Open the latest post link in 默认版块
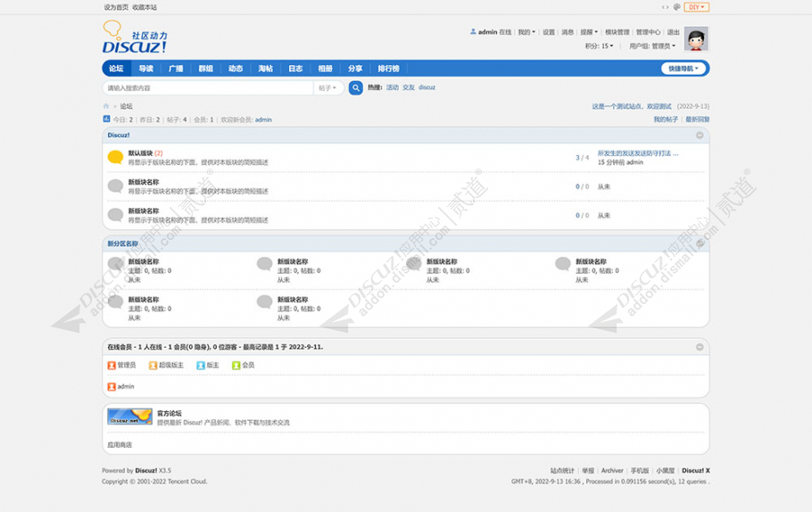 click(637, 153)
